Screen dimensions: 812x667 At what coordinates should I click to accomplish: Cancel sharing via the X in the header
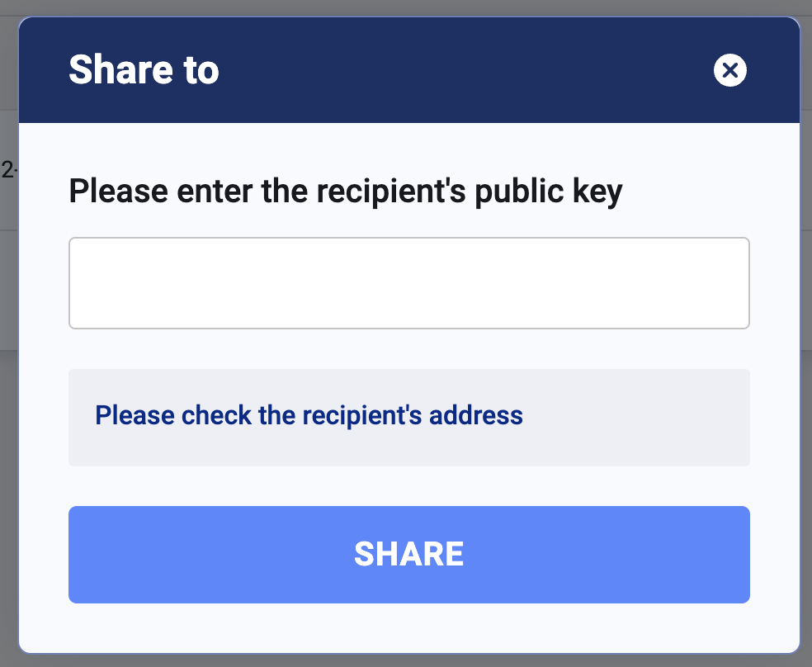729,71
